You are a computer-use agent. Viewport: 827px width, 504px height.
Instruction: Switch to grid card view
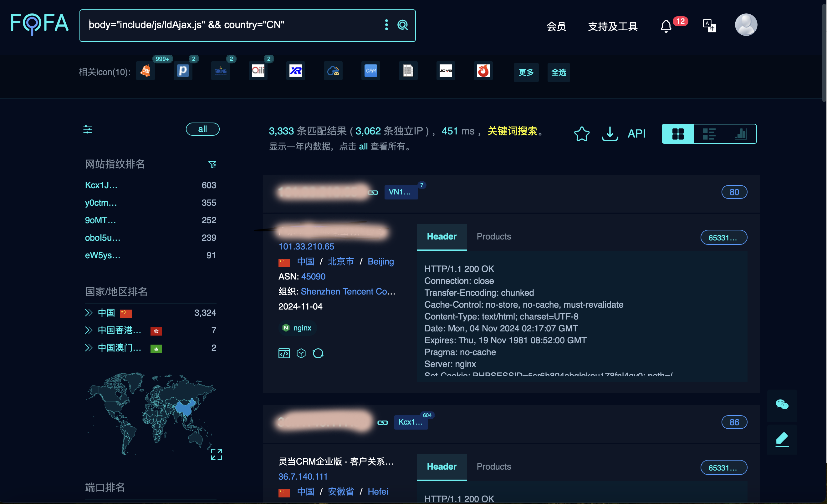(678, 134)
